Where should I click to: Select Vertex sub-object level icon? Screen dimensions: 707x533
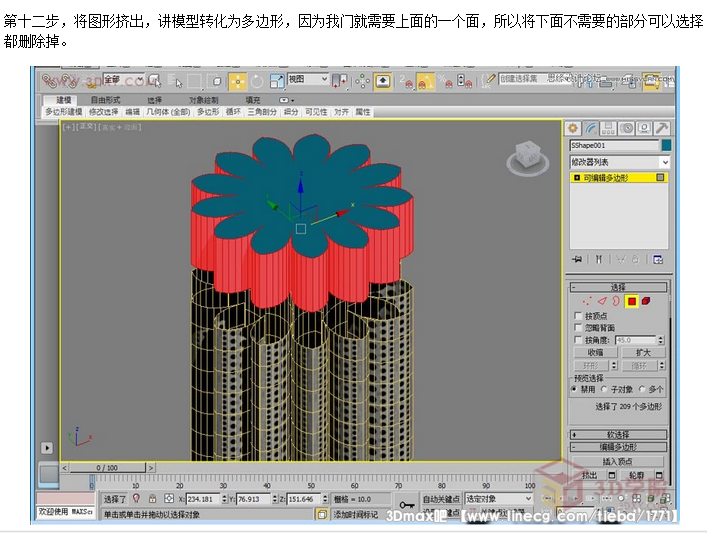[587, 301]
